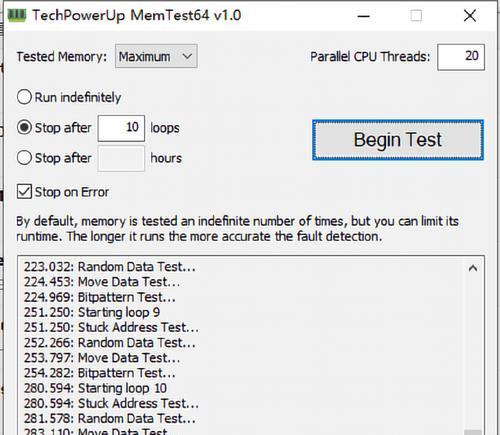Click log entry 223.032 Random Data Test

pos(110,267)
